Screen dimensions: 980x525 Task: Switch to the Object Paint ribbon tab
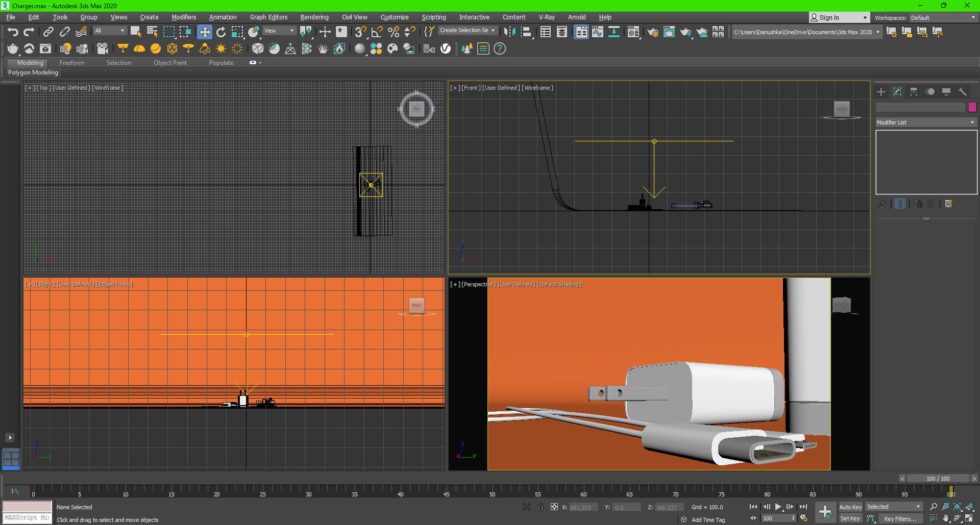(x=170, y=63)
